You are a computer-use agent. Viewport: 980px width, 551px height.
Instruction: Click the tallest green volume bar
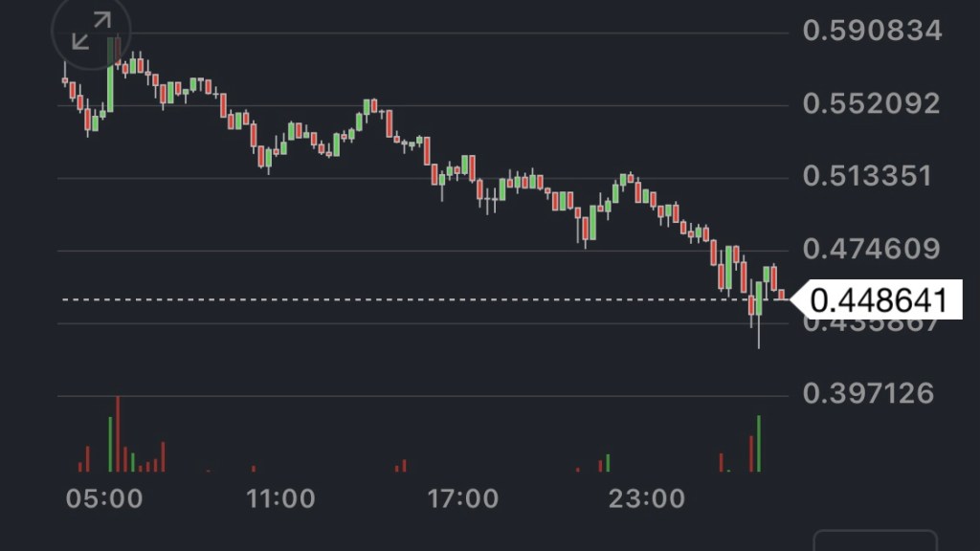(x=759, y=444)
